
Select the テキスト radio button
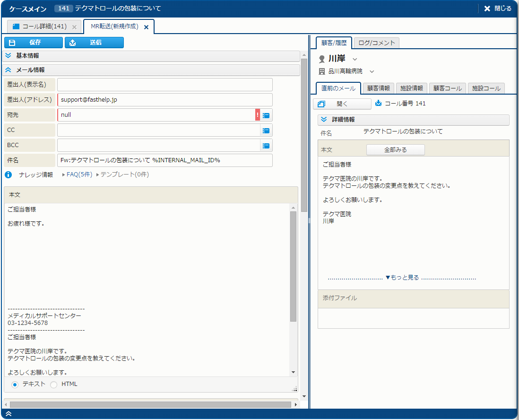(15, 385)
